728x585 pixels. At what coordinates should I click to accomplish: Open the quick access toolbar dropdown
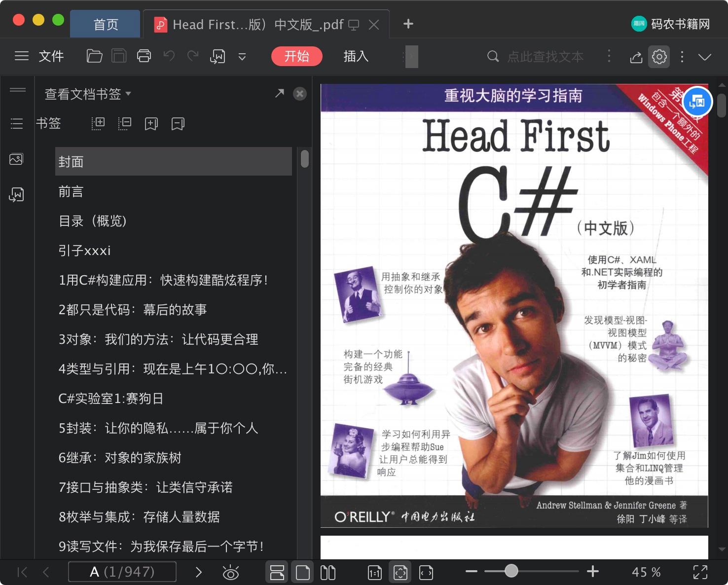pos(242,57)
